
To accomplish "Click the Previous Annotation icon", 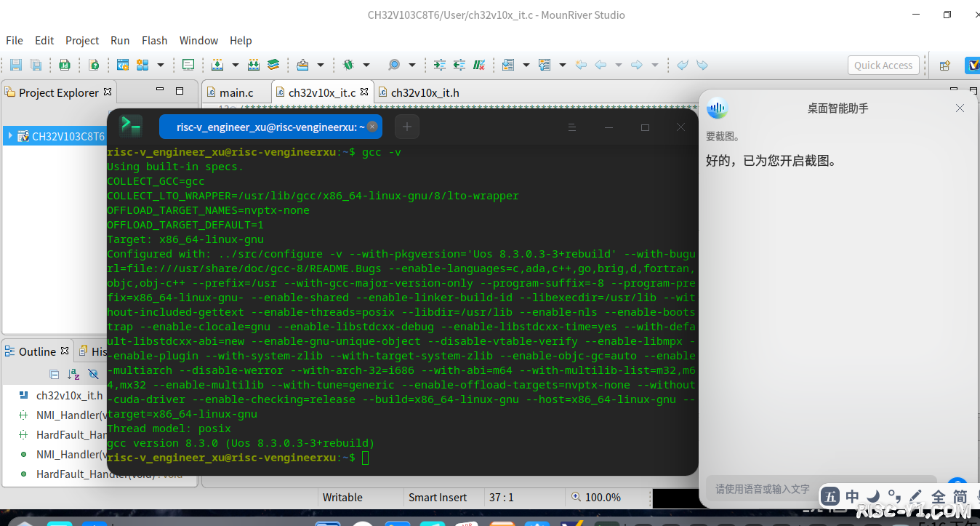I will (x=545, y=65).
